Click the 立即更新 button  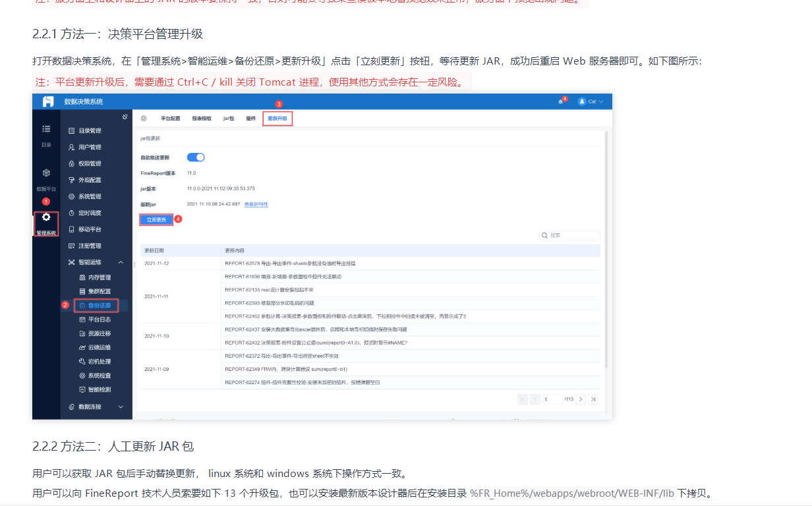coord(156,219)
